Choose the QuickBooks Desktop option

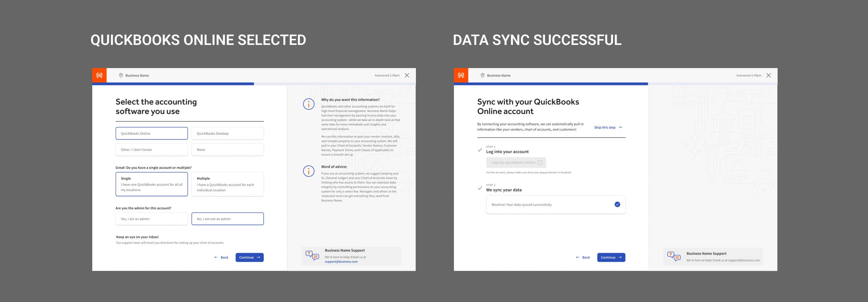[227, 133]
